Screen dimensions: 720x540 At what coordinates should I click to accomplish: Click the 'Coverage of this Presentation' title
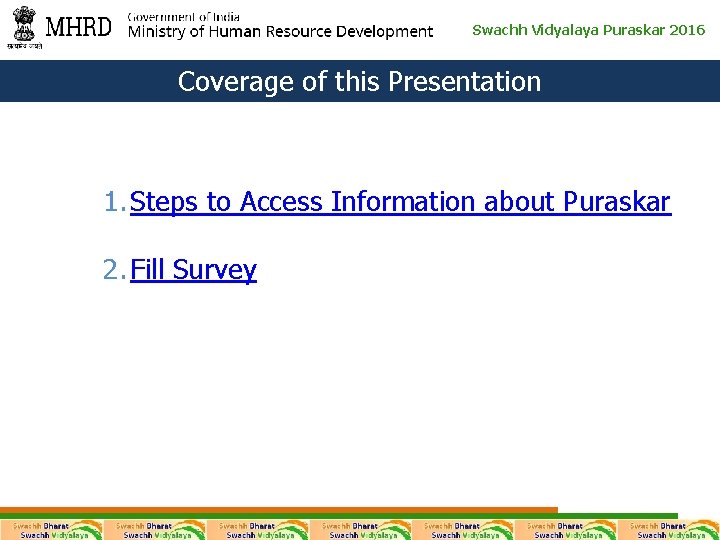click(360, 82)
